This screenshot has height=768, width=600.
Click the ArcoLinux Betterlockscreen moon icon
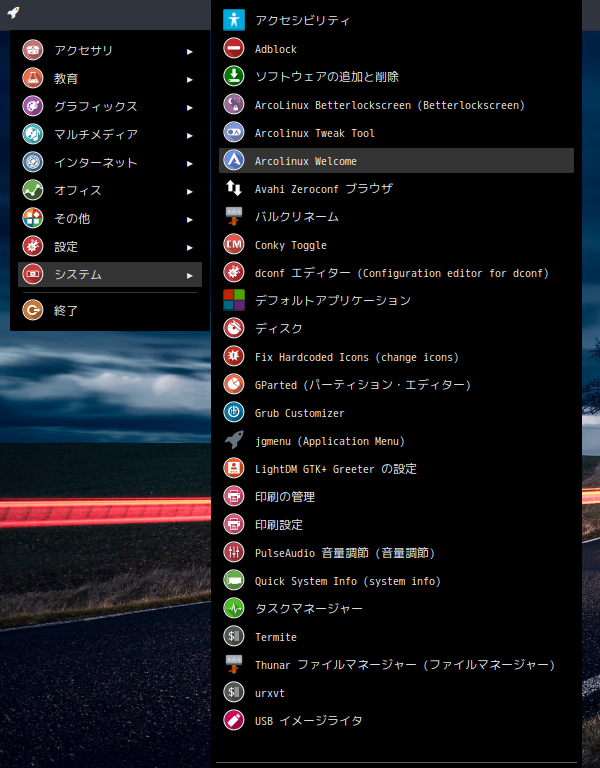tap(234, 104)
